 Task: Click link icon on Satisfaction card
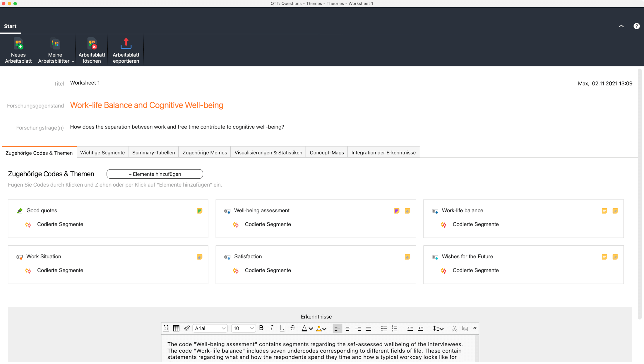pyautogui.click(x=407, y=257)
